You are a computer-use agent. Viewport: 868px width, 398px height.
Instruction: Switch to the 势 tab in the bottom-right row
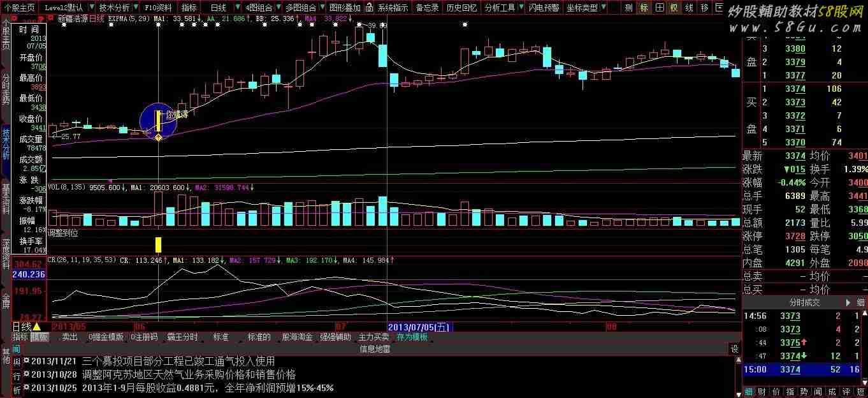[804, 392]
